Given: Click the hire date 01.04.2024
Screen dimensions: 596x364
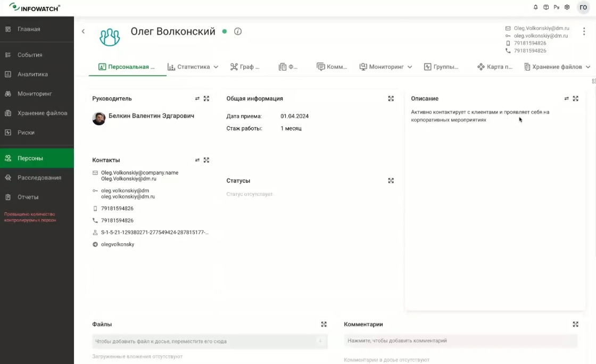Looking at the screenshot, I should point(295,116).
